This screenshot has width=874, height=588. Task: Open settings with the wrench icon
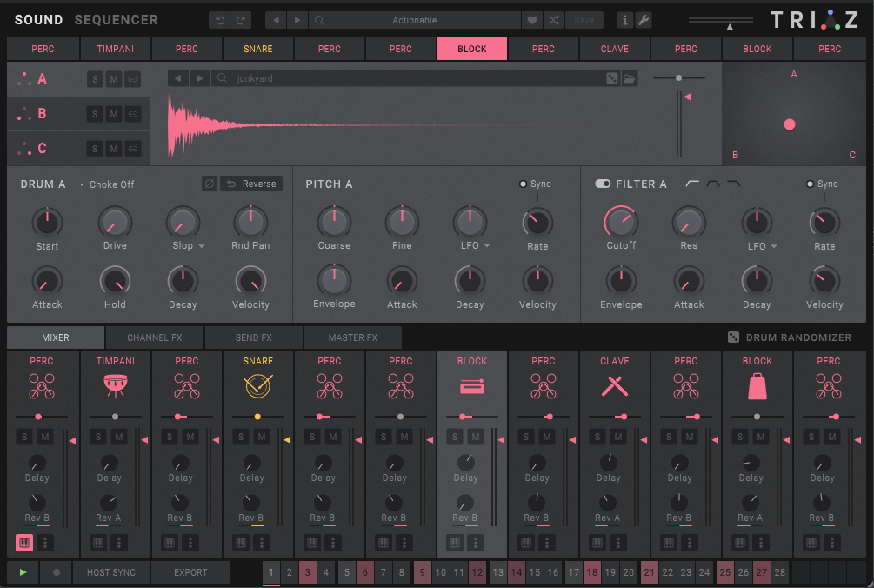coord(644,20)
